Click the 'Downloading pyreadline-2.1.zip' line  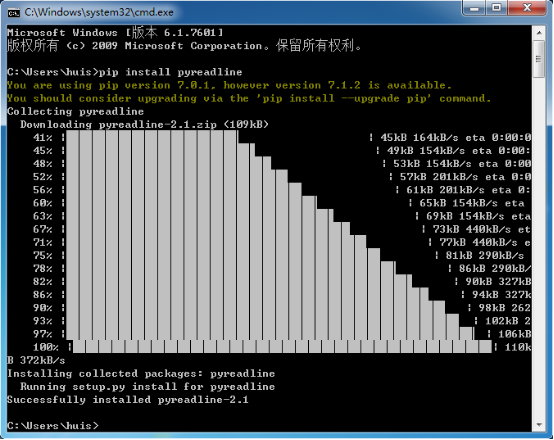[x=144, y=124]
